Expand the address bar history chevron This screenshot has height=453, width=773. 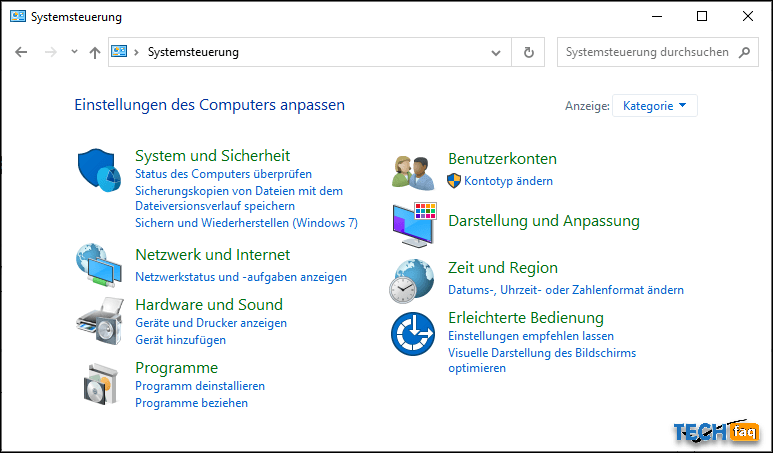pyautogui.click(x=496, y=52)
